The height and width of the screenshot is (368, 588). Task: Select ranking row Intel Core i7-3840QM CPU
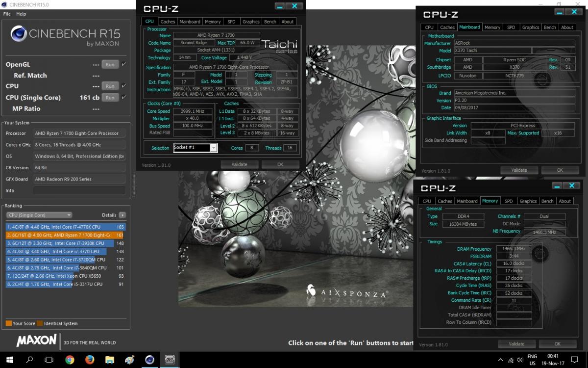(x=66, y=268)
